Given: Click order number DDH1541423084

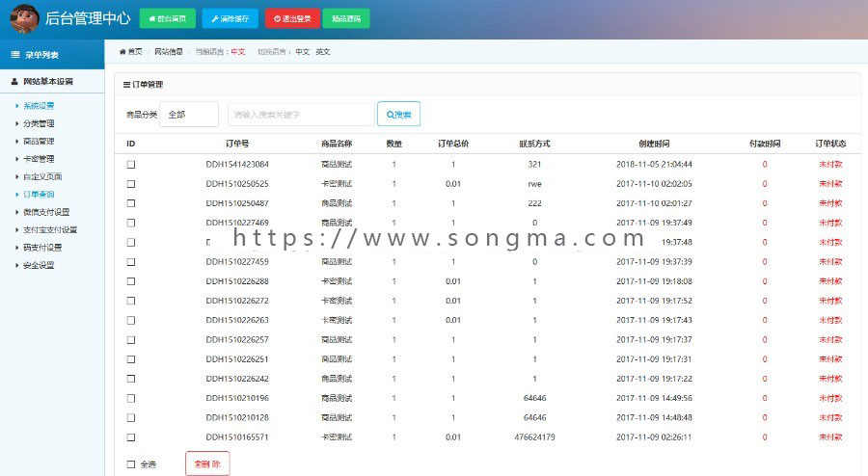Looking at the screenshot, I should click(237, 164).
